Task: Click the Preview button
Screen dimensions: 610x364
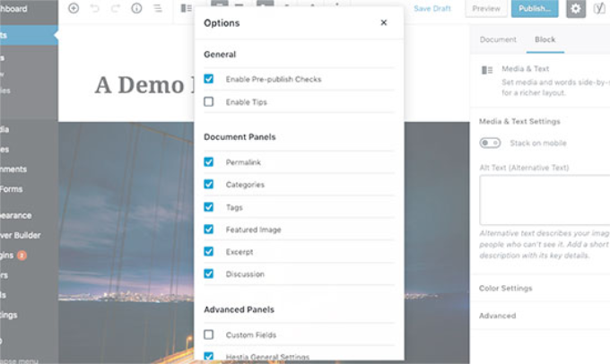Action: click(x=485, y=9)
